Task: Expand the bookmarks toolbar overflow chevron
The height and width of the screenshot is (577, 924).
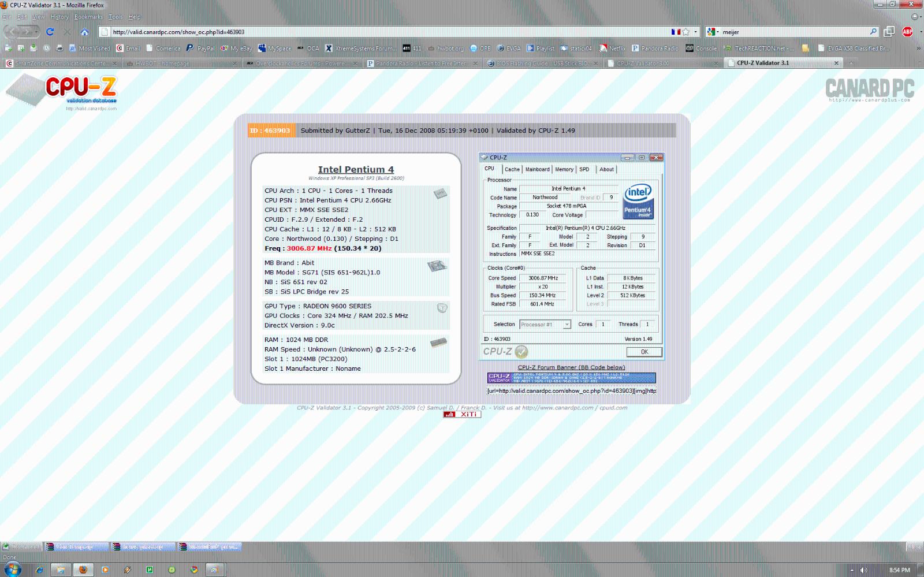Action: click(918, 49)
